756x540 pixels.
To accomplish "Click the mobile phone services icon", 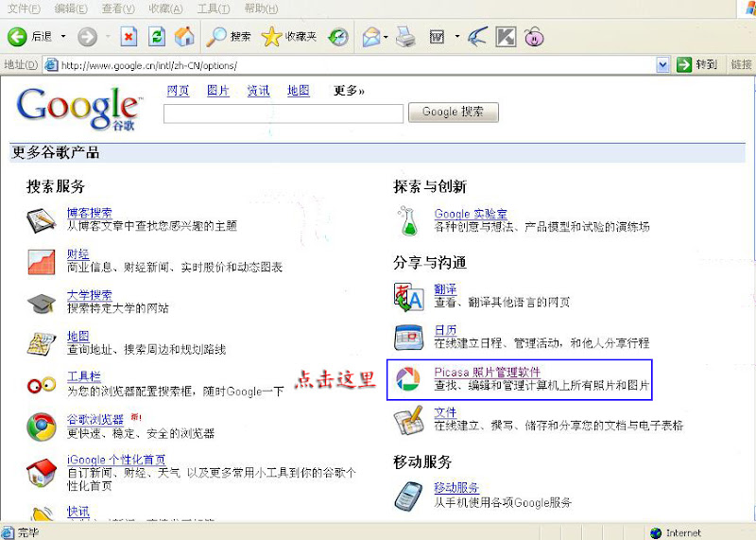I will coord(409,496).
